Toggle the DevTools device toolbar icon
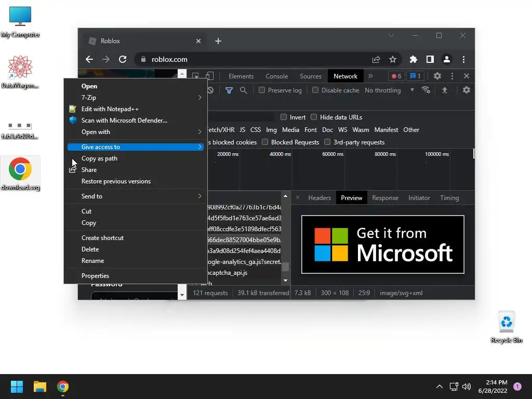Screen dimensions: 532x399 [x=210, y=76]
